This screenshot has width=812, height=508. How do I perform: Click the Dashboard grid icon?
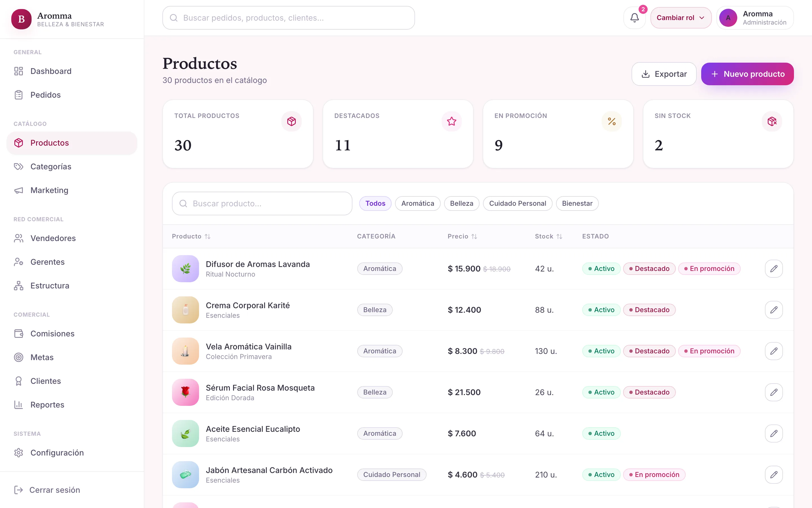tap(19, 71)
